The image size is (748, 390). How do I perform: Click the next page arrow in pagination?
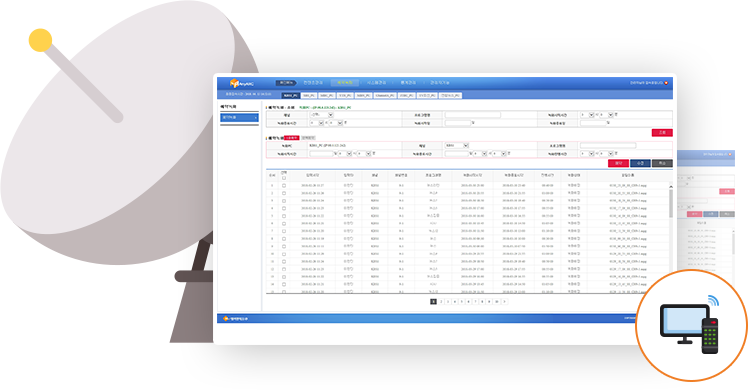pos(504,302)
